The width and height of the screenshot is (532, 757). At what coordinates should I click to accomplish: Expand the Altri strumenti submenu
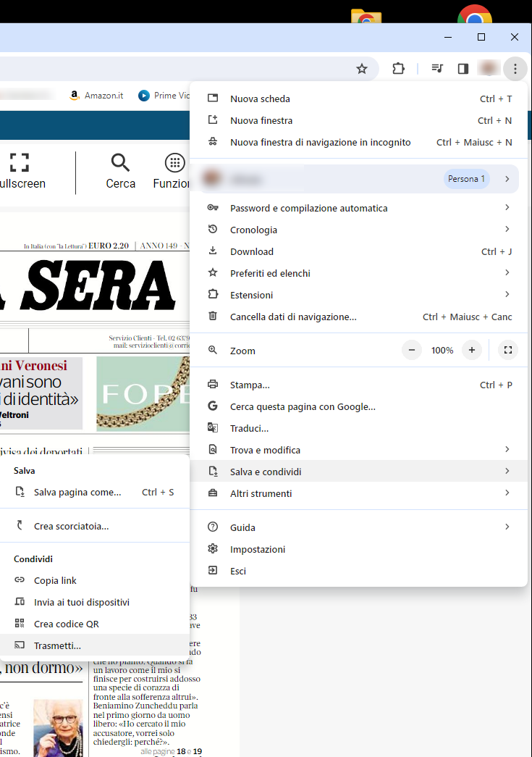(507, 493)
